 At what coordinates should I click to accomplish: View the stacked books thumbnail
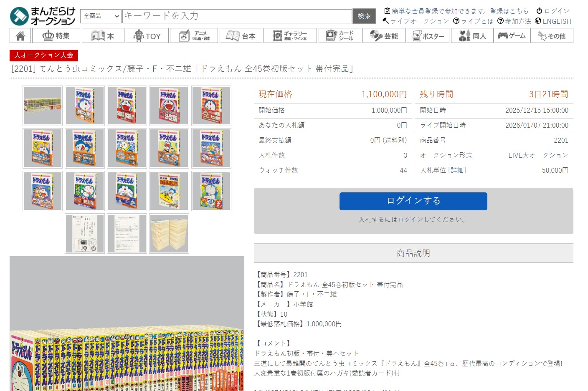tap(169, 233)
